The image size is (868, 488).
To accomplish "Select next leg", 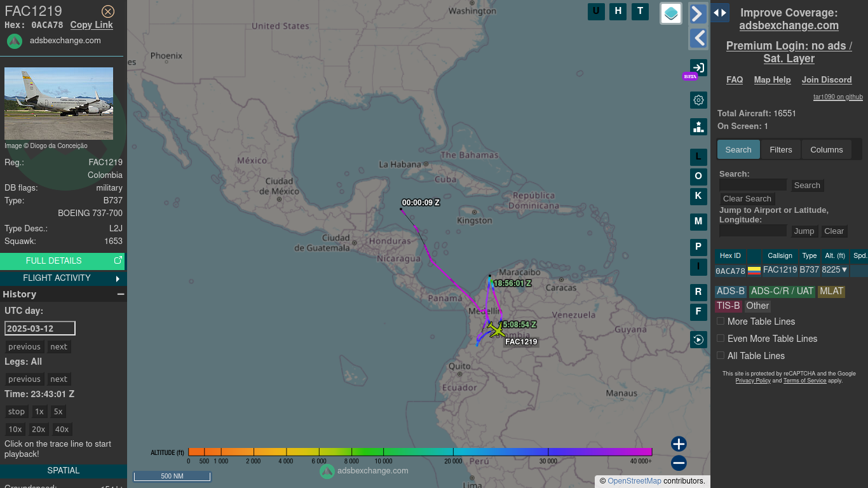I will (x=59, y=379).
